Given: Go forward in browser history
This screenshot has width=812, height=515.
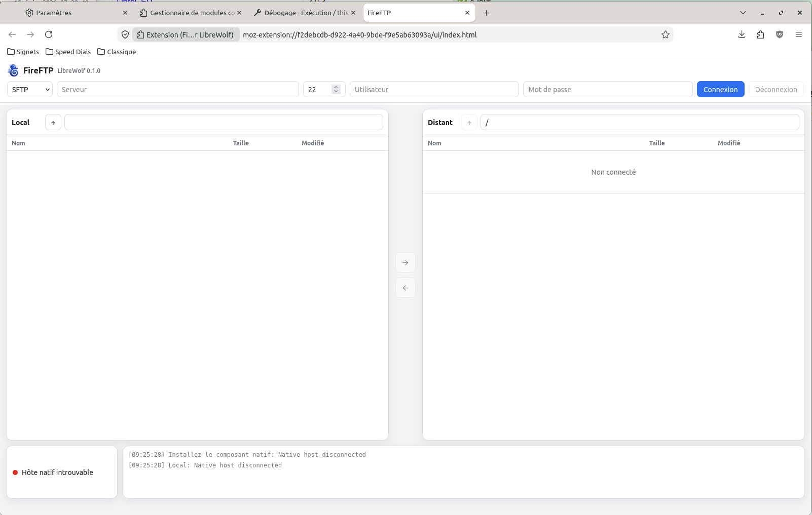Looking at the screenshot, I should tap(30, 34).
